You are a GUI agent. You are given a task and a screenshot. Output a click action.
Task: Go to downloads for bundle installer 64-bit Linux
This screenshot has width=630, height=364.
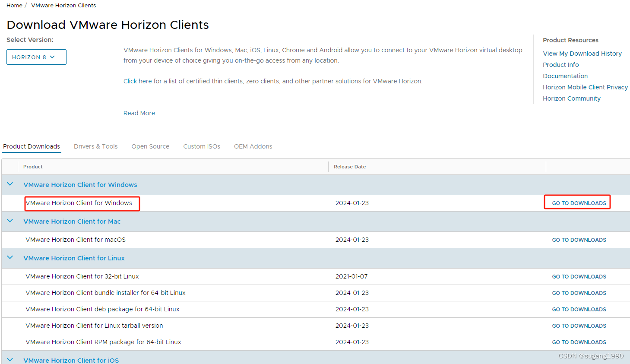point(579,293)
